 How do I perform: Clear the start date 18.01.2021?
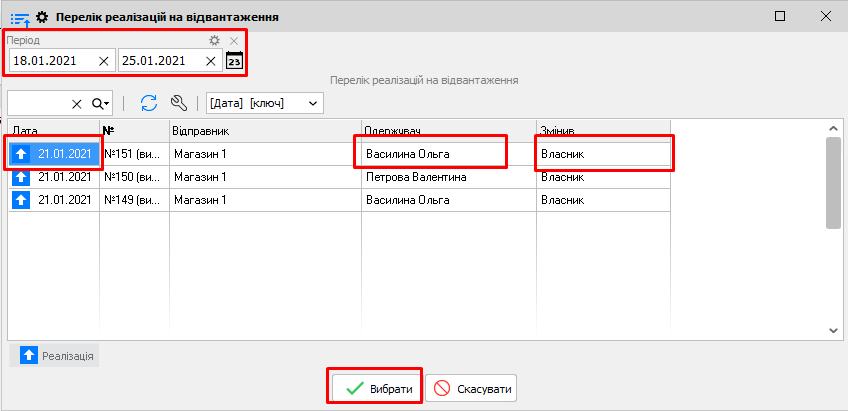point(104,61)
